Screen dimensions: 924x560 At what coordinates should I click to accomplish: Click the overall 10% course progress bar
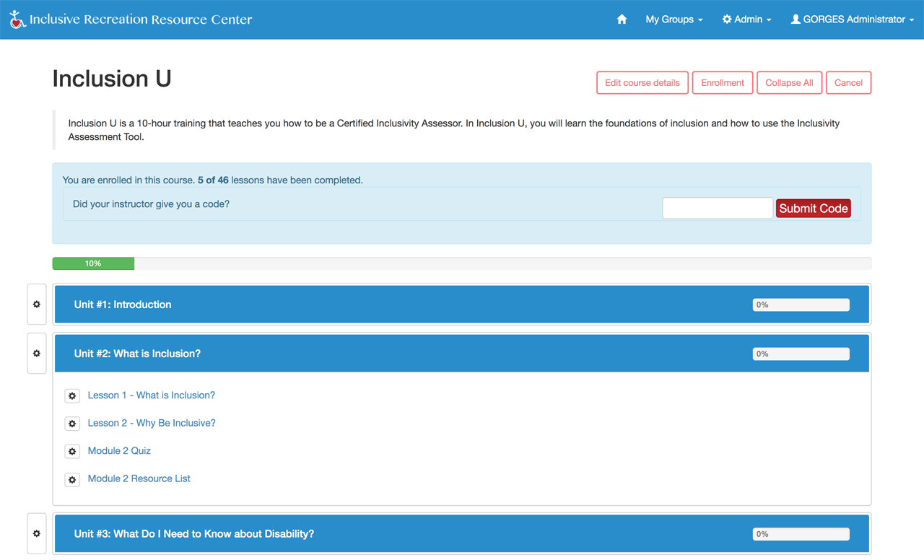click(x=462, y=263)
